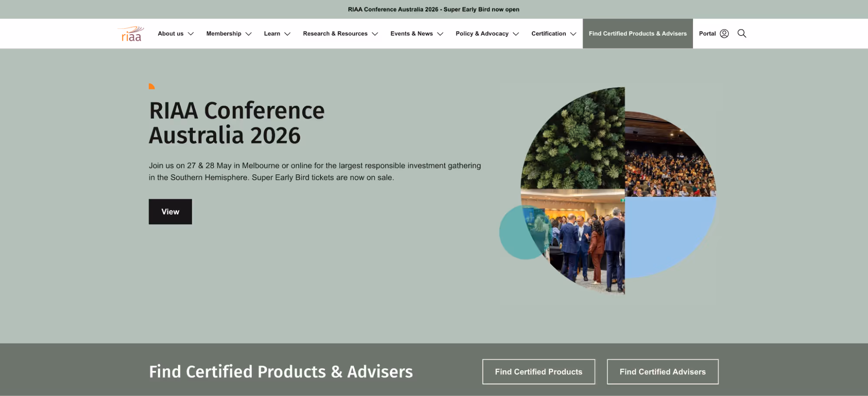
Task: Click the RIAA Conference Australia 2026 heading
Action: 237,123
